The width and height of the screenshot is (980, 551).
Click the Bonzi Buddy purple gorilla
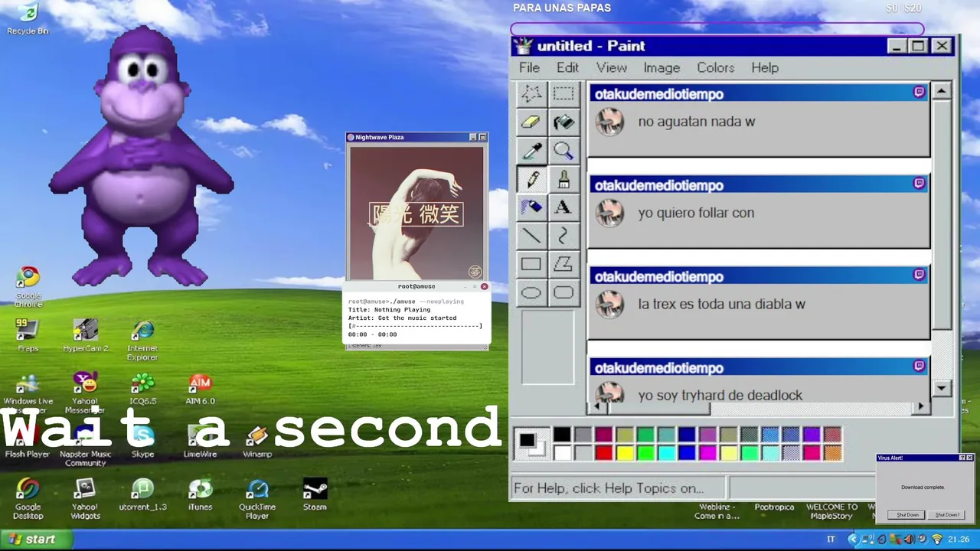(142, 157)
